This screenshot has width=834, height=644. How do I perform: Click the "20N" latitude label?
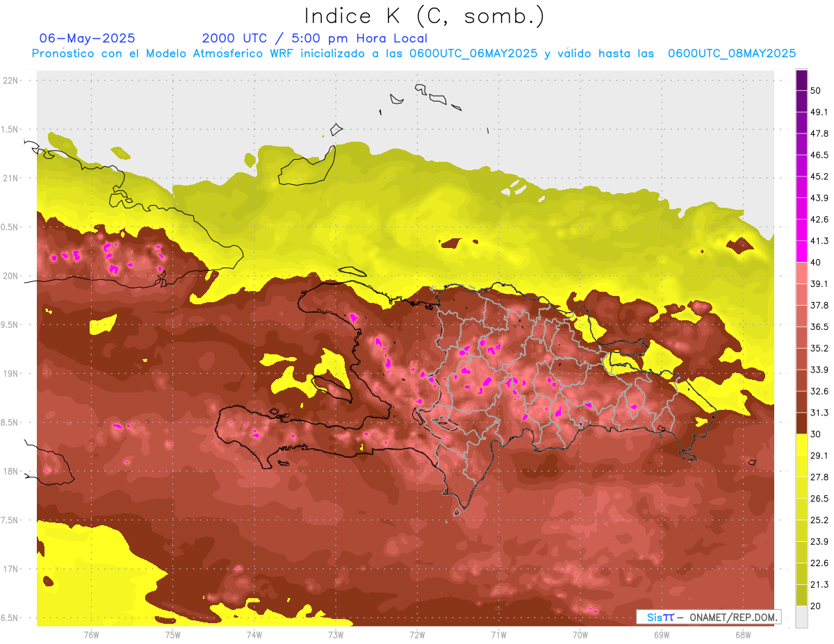12,276
